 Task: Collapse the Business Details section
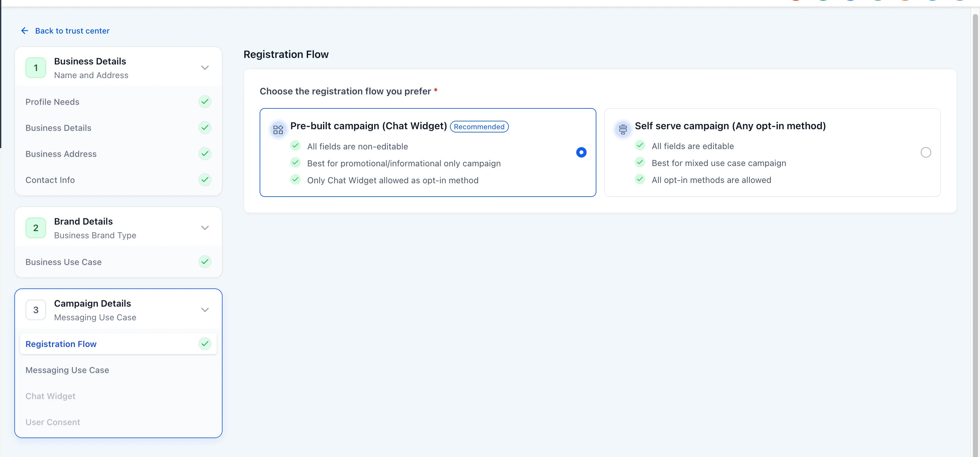click(x=205, y=67)
